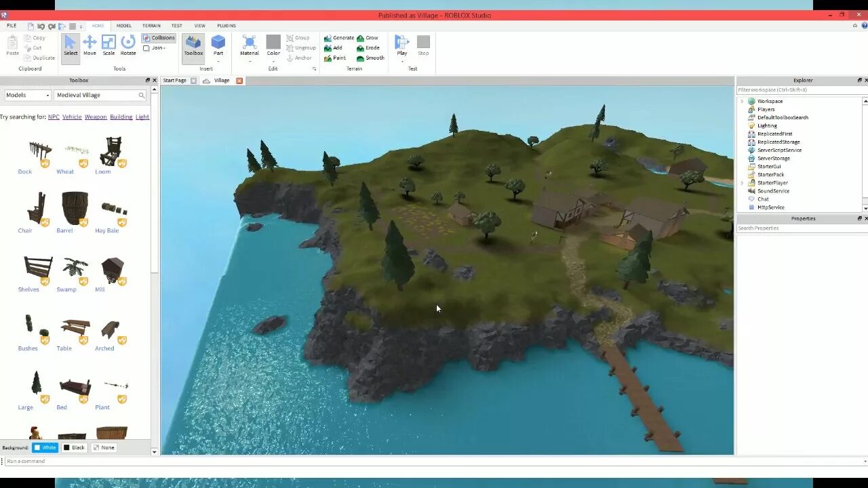Select Lighting in Explorer
The height and width of the screenshot is (488, 868).
tap(767, 125)
